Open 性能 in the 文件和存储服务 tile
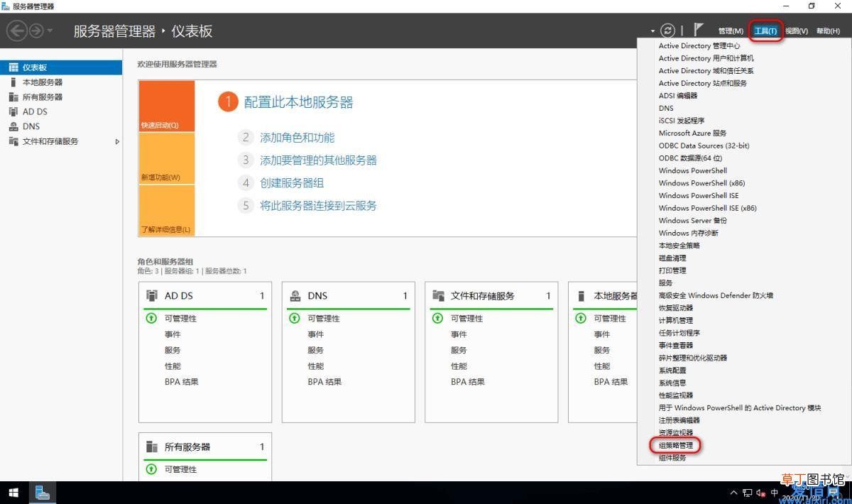 (x=459, y=366)
